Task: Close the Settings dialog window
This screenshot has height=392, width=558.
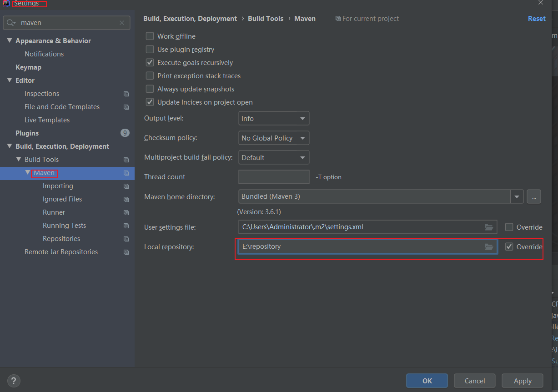Action: (x=540, y=3)
